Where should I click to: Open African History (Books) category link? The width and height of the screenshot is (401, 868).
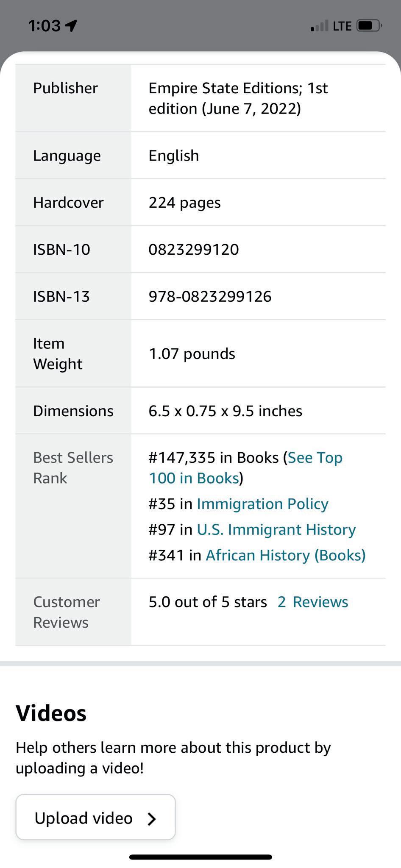(x=285, y=555)
